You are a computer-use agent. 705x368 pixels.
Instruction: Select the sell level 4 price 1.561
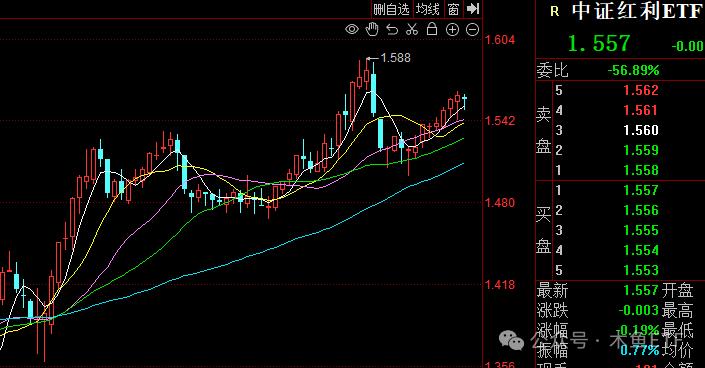coord(641,110)
